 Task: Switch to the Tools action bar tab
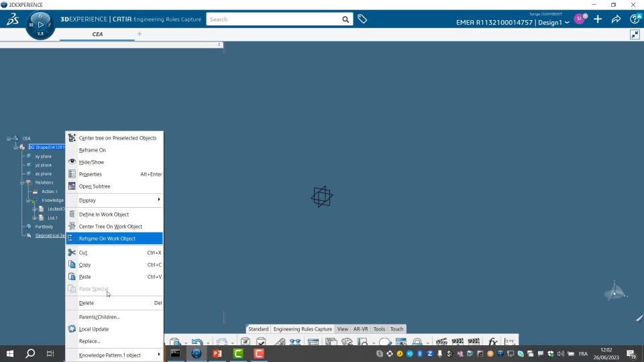(379, 328)
